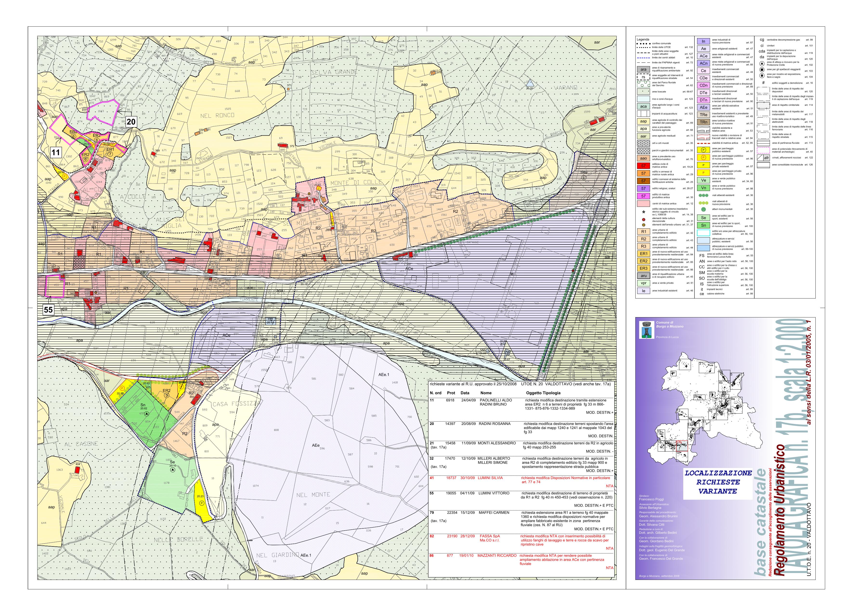
Task: Click the yellow public parking 'P' legend icon
Action: click(x=703, y=150)
